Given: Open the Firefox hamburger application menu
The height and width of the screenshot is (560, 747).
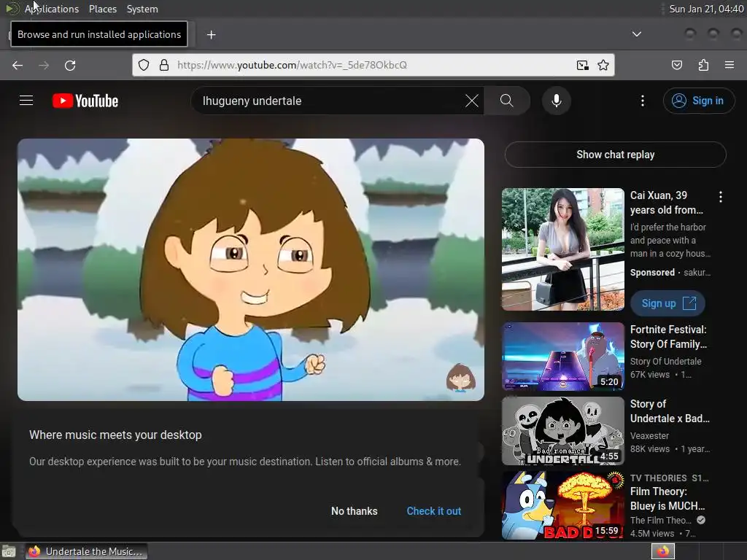Looking at the screenshot, I should tap(729, 65).
